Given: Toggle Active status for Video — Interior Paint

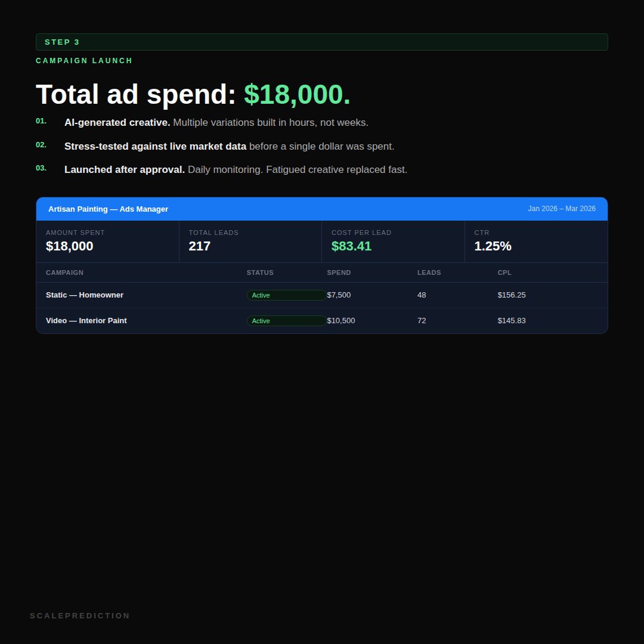Looking at the screenshot, I should point(286,321).
